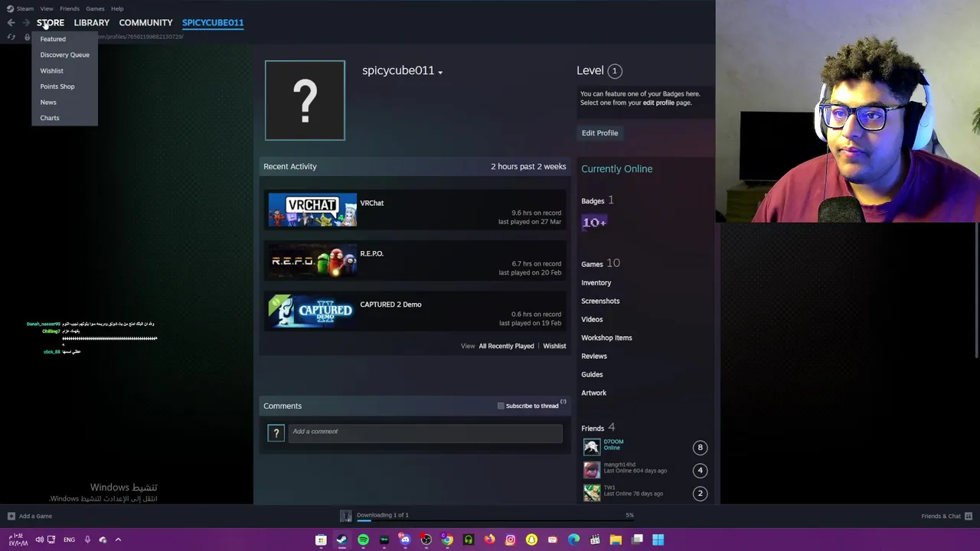Viewport: 980px width, 551px height.
Task: Open D7OOM friend avatar
Action: tap(592, 446)
